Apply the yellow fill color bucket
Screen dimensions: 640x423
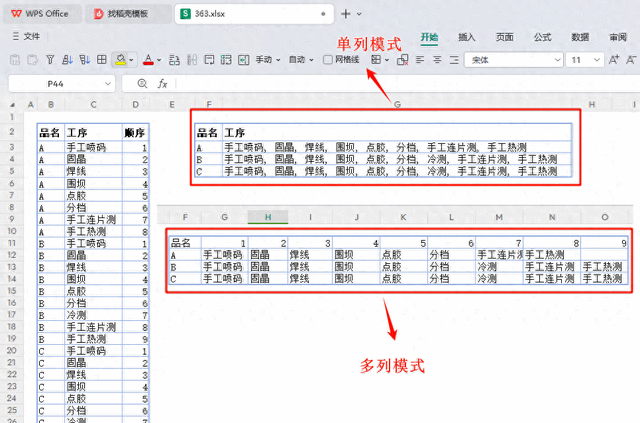tap(120, 60)
